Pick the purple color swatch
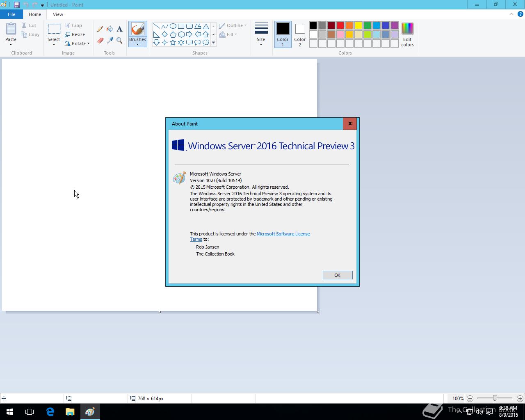Image resolution: width=525 pixels, height=420 pixels. tap(395, 26)
